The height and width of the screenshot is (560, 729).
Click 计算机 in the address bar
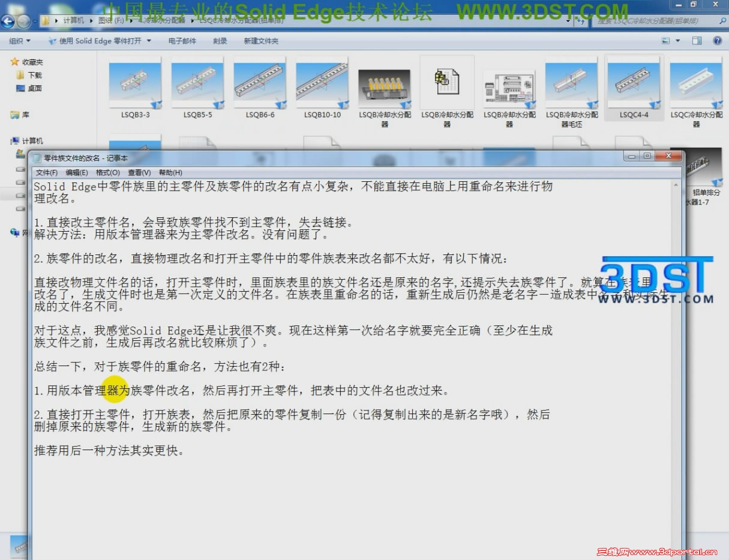point(74,20)
